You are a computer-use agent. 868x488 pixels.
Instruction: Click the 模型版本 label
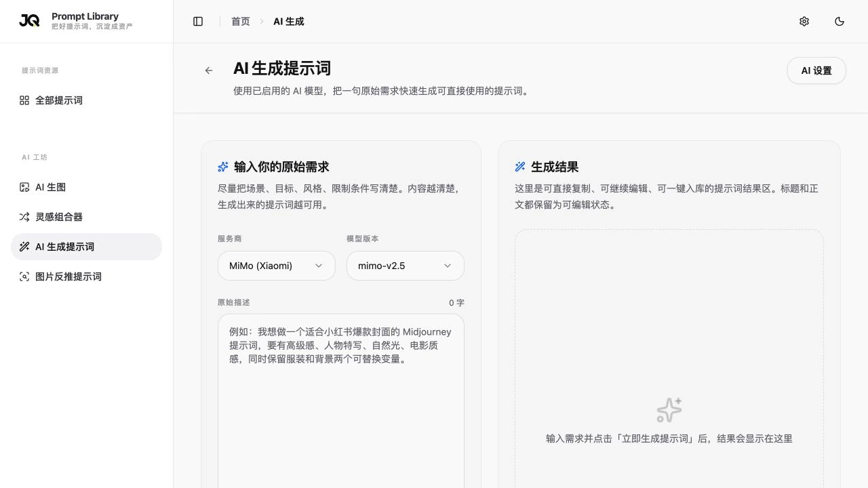pos(363,239)
